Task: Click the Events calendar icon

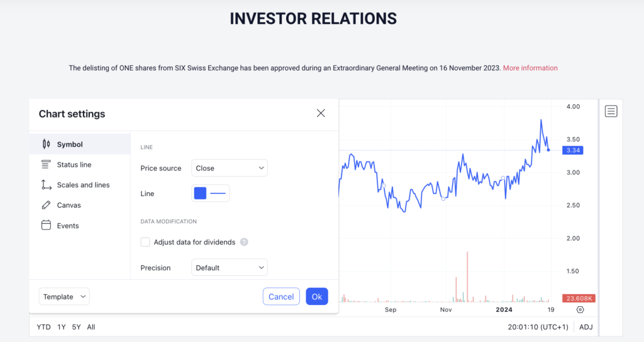Action: point(46,225)
